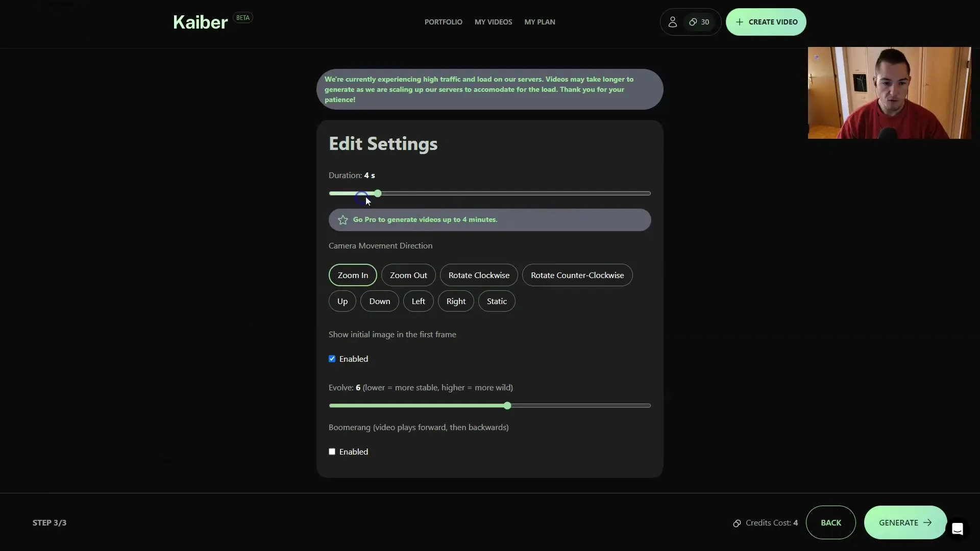Click the CREATE VIDEO plus icon
Viewport: 980px width, 551px height.
coord(739,21)
